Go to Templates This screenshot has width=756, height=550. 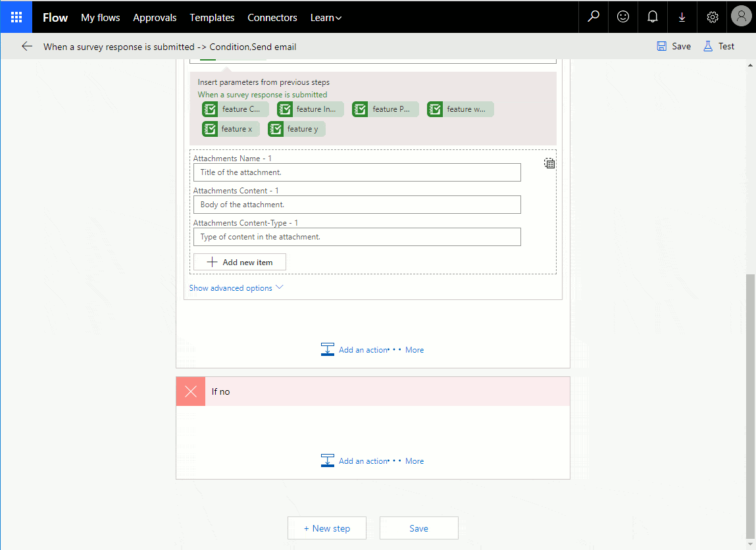click(x=212, y=18)
